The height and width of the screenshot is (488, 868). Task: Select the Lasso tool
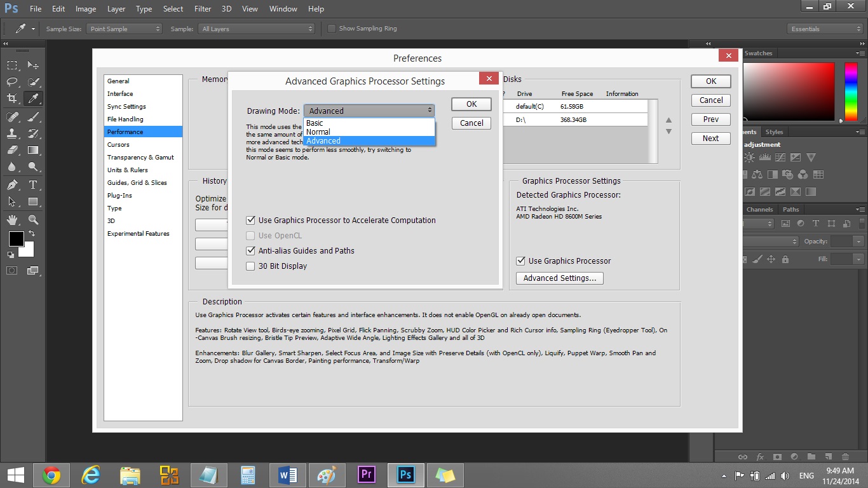pyautogui.click(x=12, y=82)
